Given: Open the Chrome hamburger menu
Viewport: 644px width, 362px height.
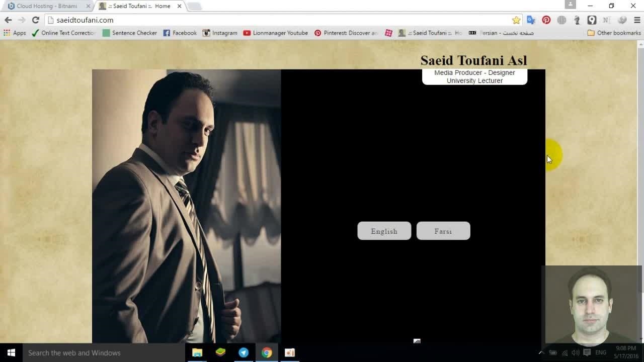Looking at the screenshot, I should coord(636,20).
